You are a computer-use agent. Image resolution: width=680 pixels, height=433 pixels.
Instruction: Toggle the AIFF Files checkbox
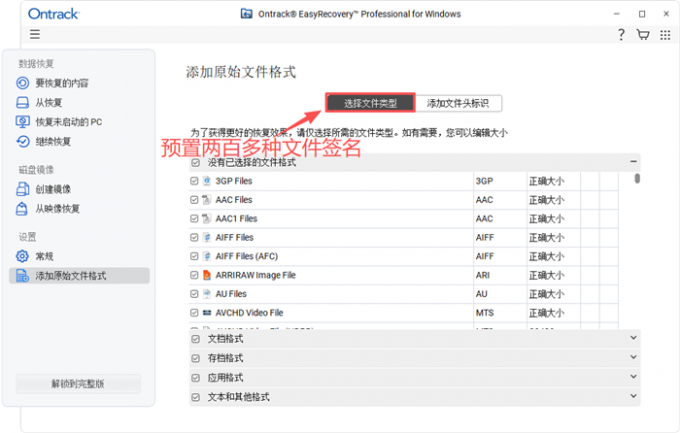pyautogui.click(x=194, y=237)
